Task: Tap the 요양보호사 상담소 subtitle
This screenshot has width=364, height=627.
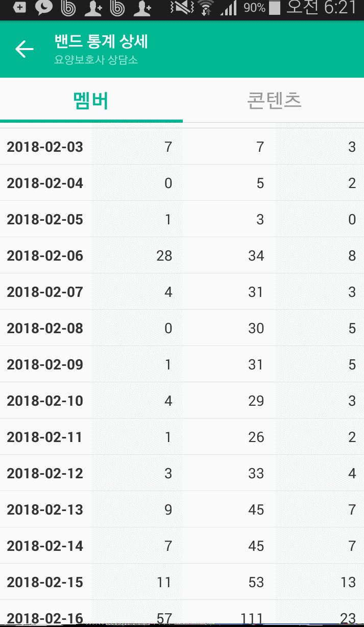Action: pyautogui.click(x=96, y=60)
